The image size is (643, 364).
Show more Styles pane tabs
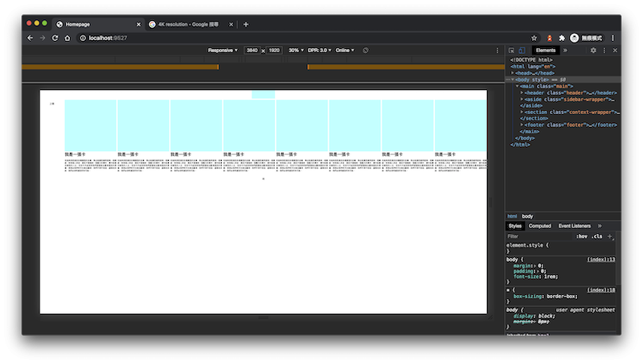point(600,226)
